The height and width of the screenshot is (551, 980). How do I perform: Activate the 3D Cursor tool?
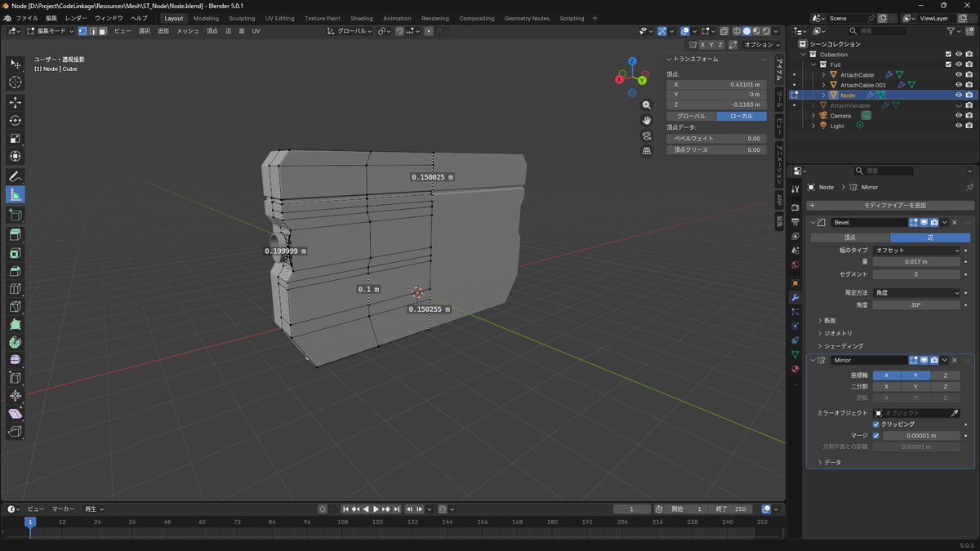coord(16,82)
